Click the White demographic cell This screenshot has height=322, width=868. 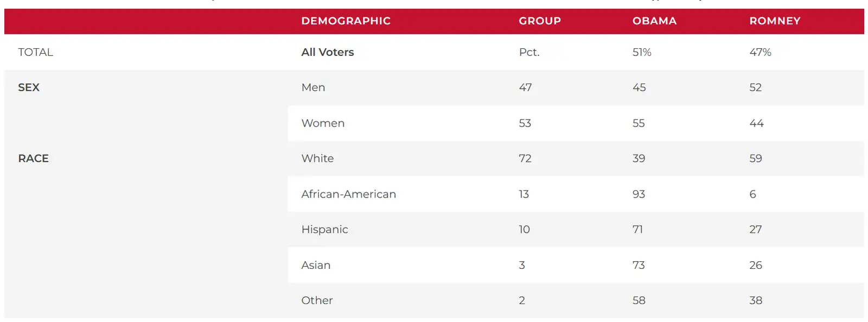317,159
